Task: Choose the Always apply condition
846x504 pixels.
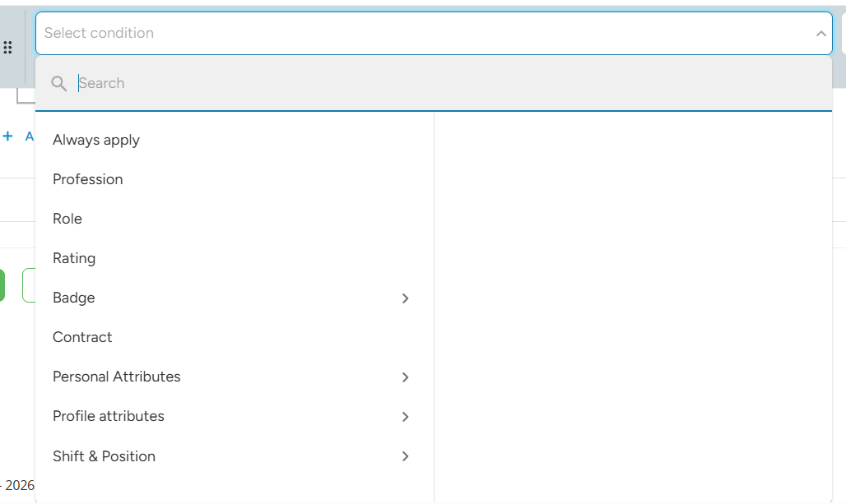Action: [96, 140]
